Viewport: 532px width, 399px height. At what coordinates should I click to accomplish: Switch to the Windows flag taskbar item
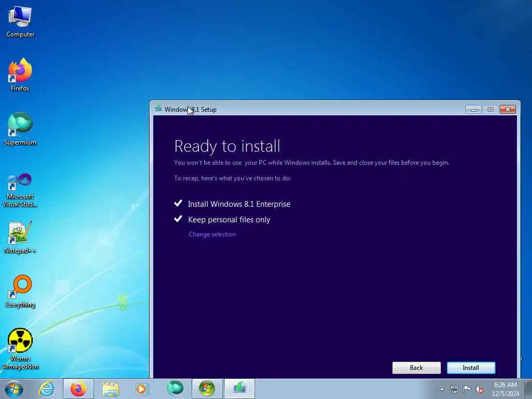[207, 389]
